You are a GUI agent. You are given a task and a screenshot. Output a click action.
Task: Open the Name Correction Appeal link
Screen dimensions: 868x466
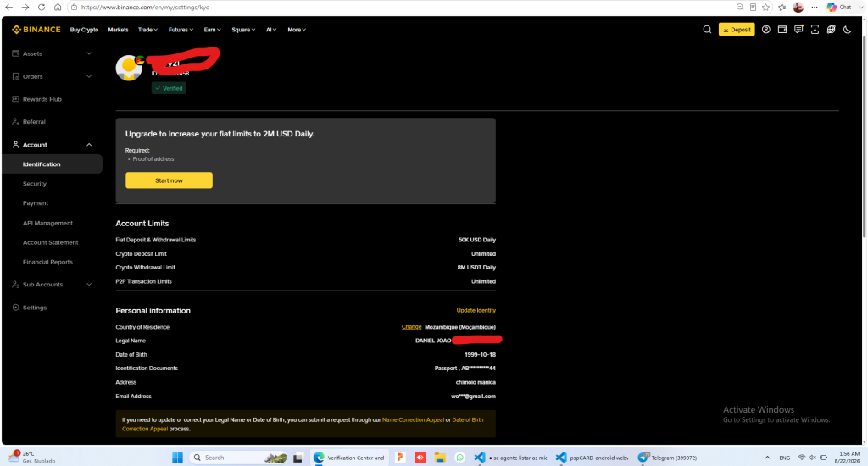tap(413, 420)
